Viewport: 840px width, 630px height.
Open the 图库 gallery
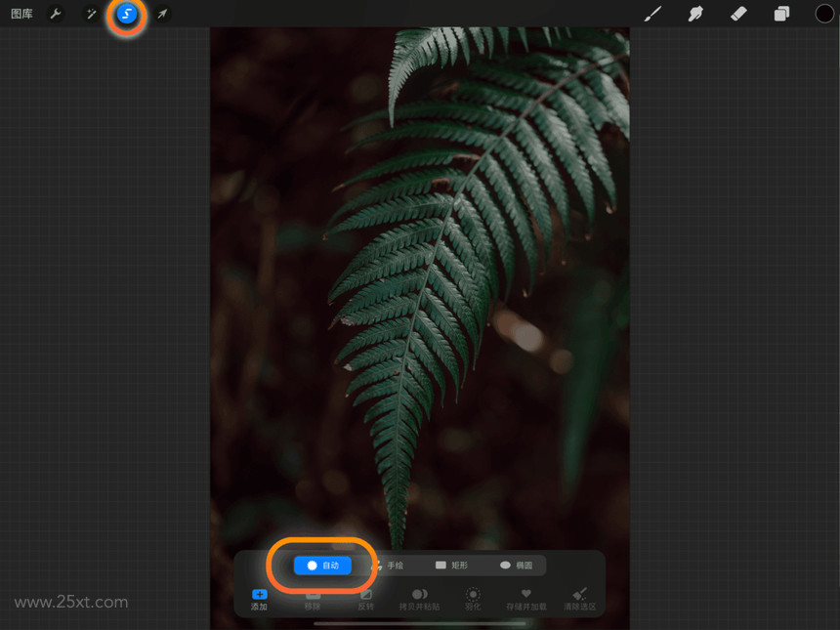(21, 14)
